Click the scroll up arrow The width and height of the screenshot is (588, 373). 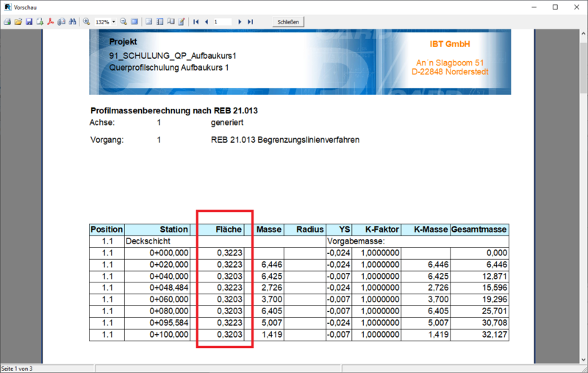pyautogui.click(x=583, y=33)
